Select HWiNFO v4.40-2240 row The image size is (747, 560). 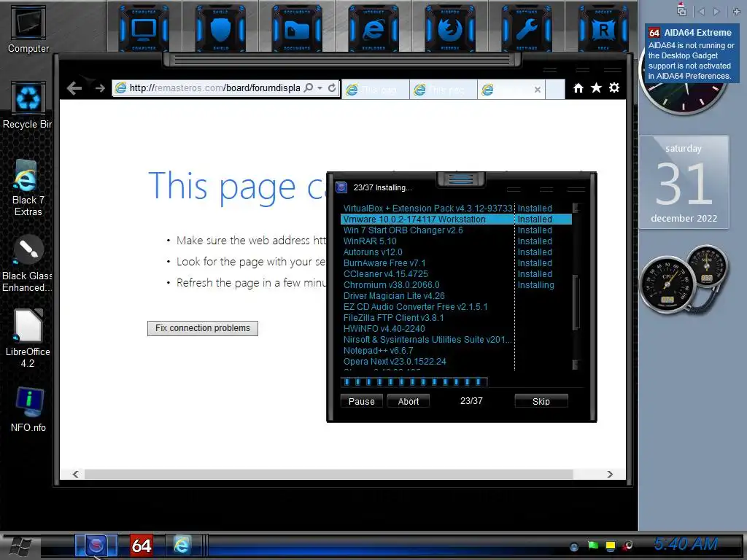[x=456, y=329]
